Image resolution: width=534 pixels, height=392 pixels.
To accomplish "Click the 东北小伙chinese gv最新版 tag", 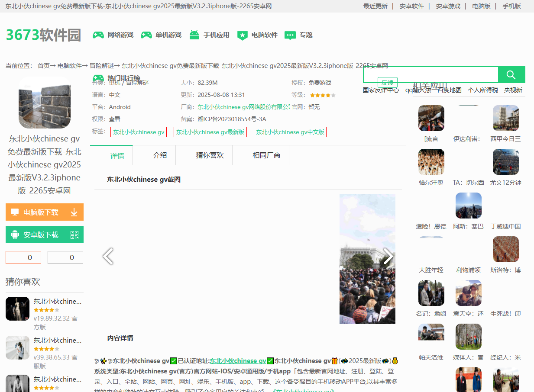I will click(x=210, y=132).
